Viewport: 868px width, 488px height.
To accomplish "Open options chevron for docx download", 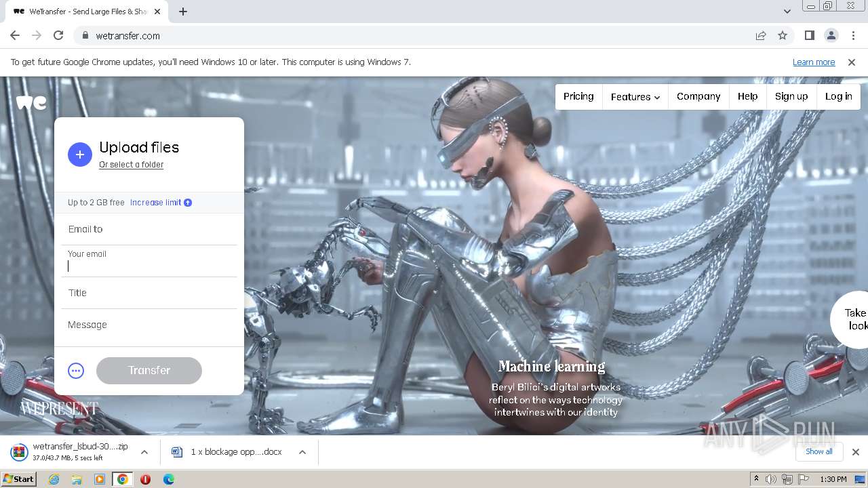I will [302, 451].
